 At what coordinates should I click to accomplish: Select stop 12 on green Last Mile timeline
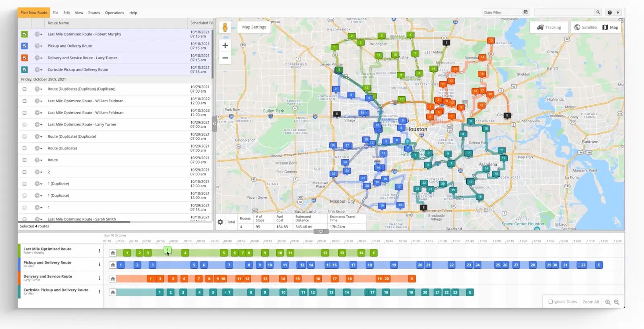(325, 253)
